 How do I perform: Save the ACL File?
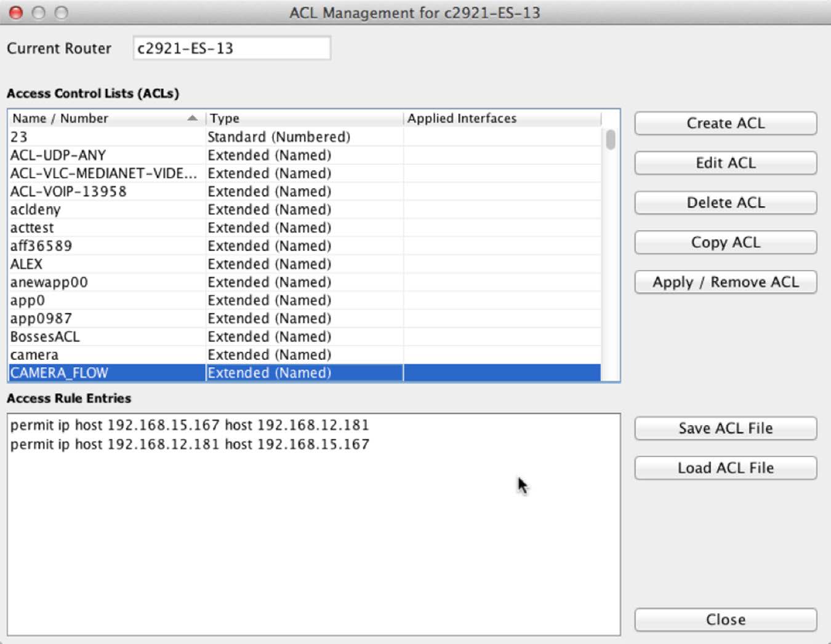(x=725, y=428)
